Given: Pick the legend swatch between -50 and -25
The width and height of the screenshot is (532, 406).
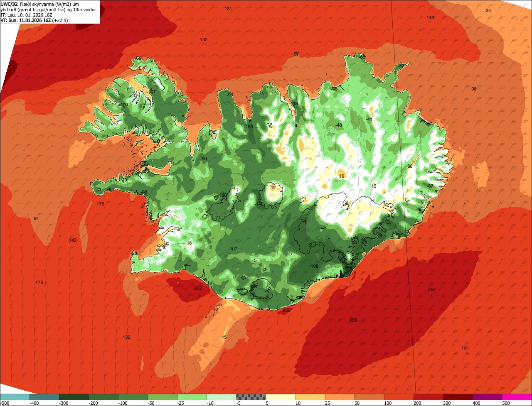Looking at the screenshot, I should coord(163,397).
